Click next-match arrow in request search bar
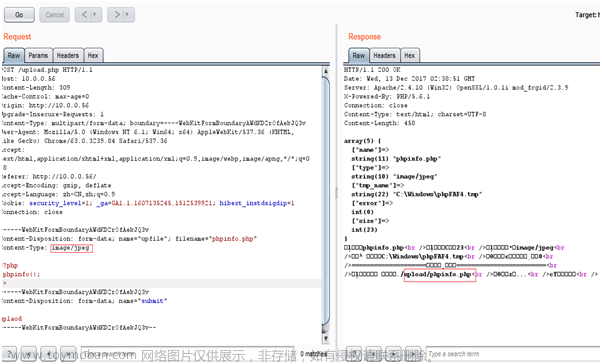Image resolution: width=602 pixels, height=364 pixels. tap(68, 354)
